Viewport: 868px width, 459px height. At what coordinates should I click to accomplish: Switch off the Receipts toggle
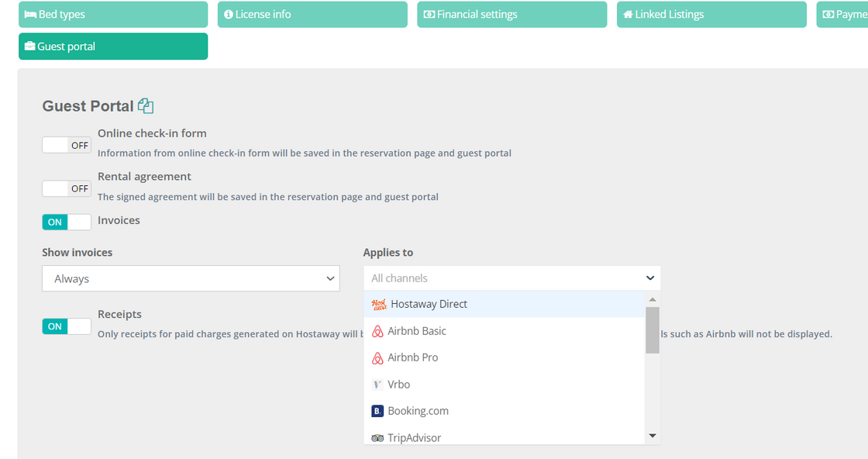click(67, 326)
